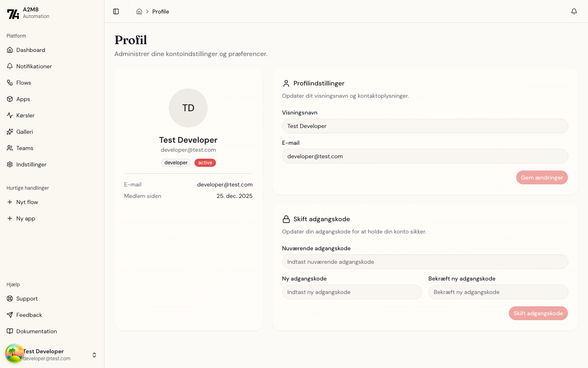Open the Apps cube icon
The width and height of the screenshot is (588, 368).
[10, 99]
